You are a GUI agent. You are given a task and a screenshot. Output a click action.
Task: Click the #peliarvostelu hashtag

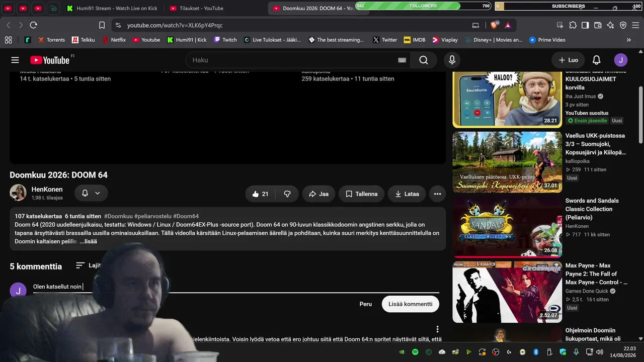click(x=153, y=216)
